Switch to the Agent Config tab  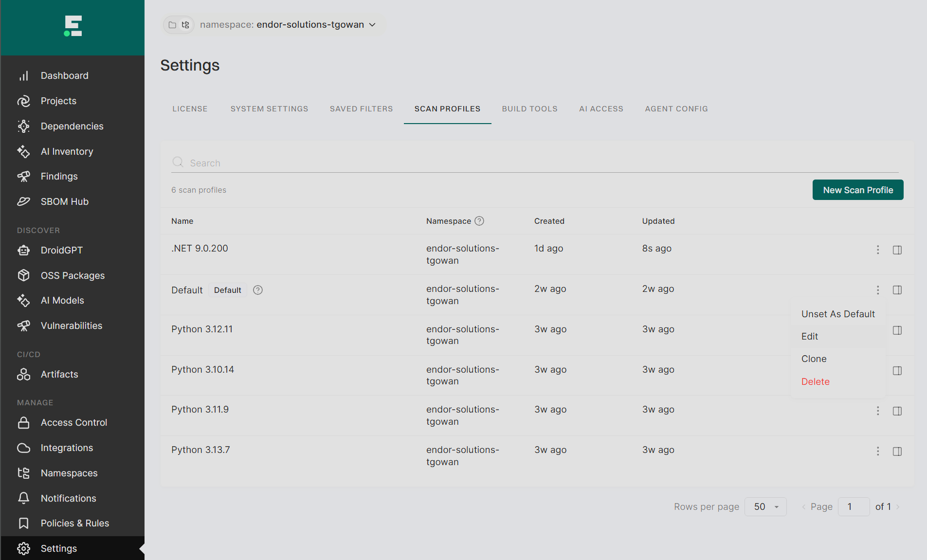coord(676,109)
